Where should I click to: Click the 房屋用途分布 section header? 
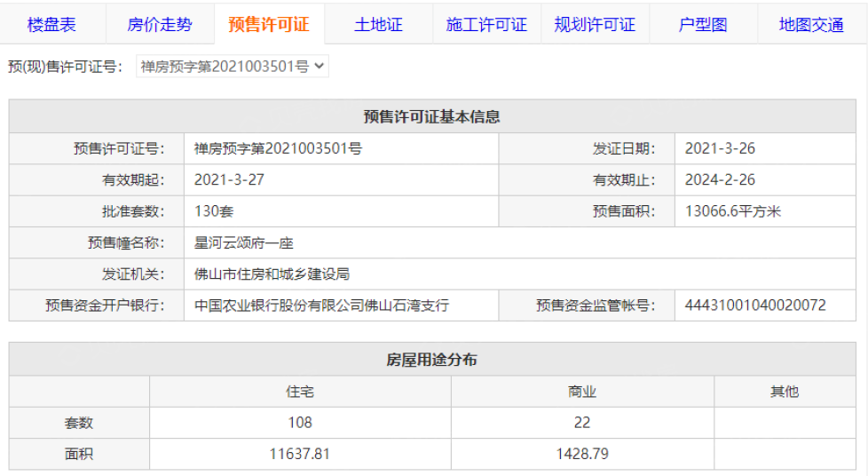432,360
